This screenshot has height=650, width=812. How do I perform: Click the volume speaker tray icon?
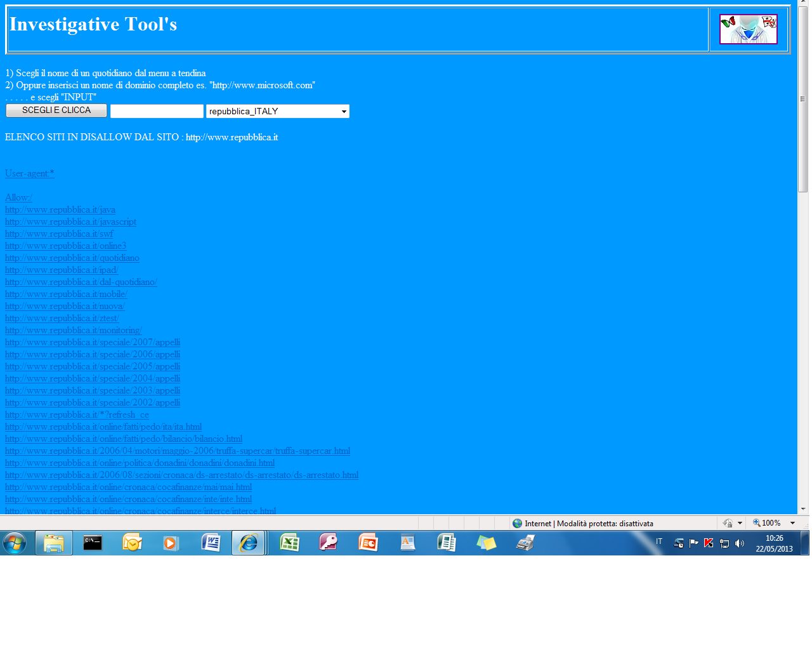tap(740, 543)
